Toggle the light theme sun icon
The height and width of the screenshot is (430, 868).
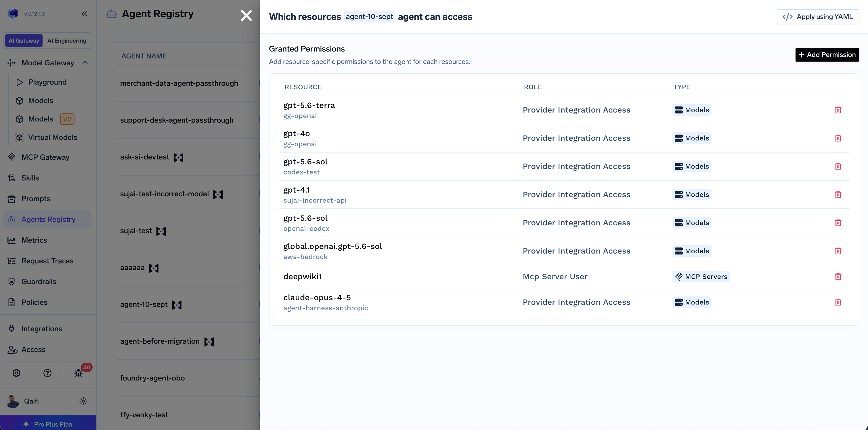[83, 401]
